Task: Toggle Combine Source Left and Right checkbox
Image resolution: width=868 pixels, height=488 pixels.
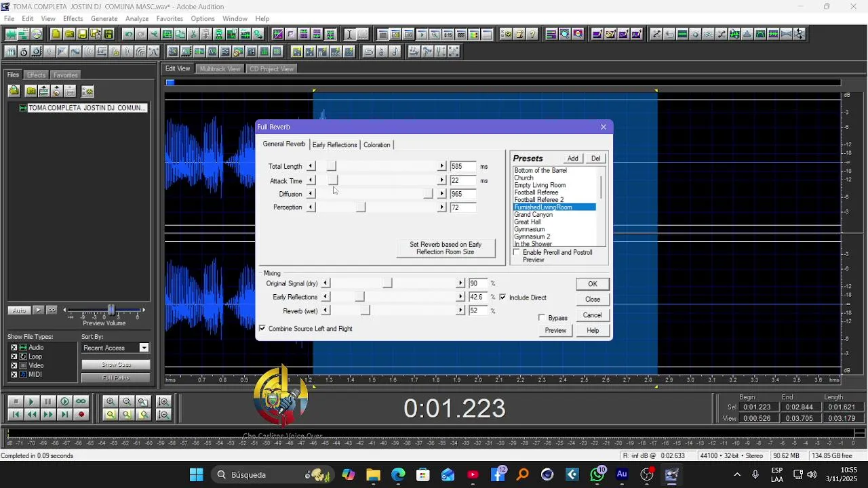Action: click(262, 328)
